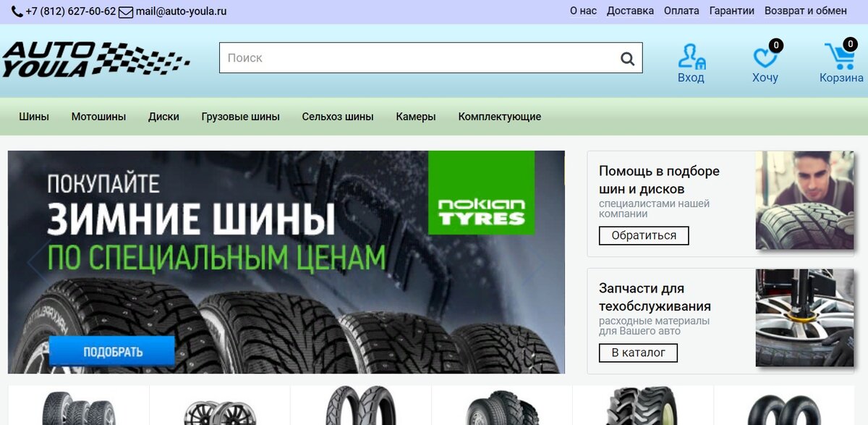The width and height of the screenshot is (868, 425).
Task: Click the Nokian Tyres logo on banner
Action: 481,193
